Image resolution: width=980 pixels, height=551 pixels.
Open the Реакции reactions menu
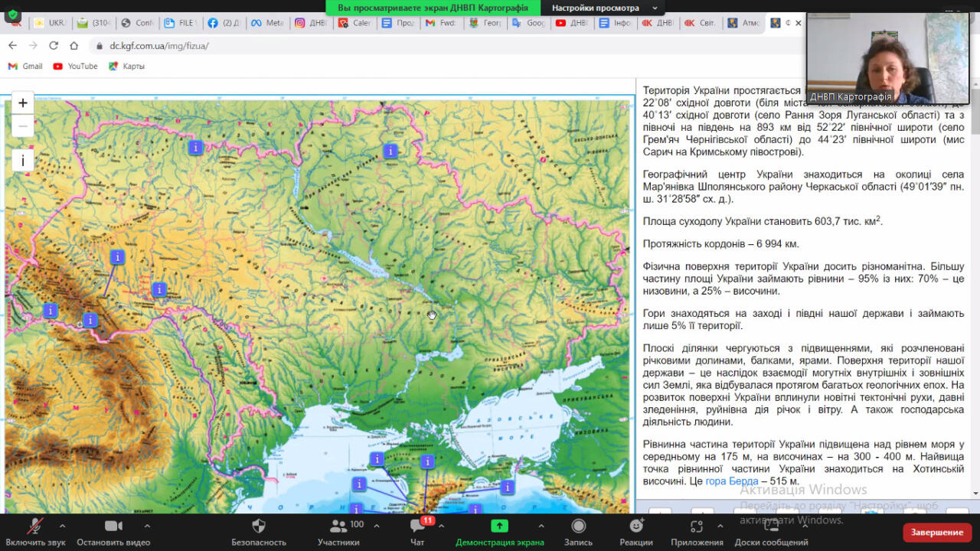[636, 533]
